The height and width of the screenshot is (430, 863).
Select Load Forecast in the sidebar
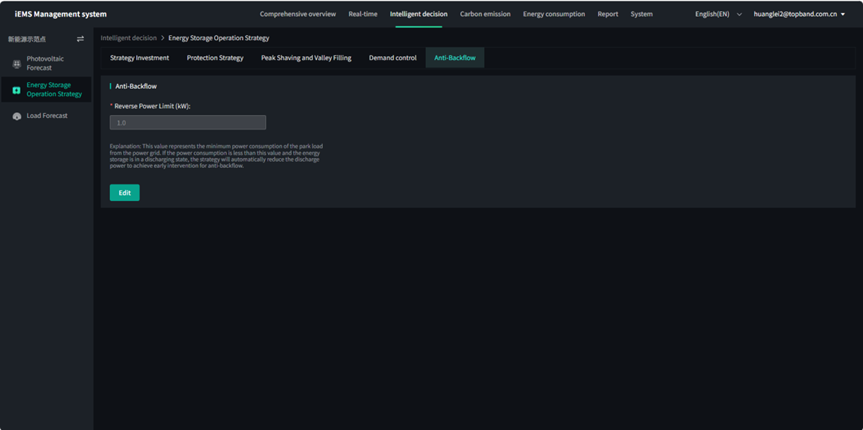(47, 116)
